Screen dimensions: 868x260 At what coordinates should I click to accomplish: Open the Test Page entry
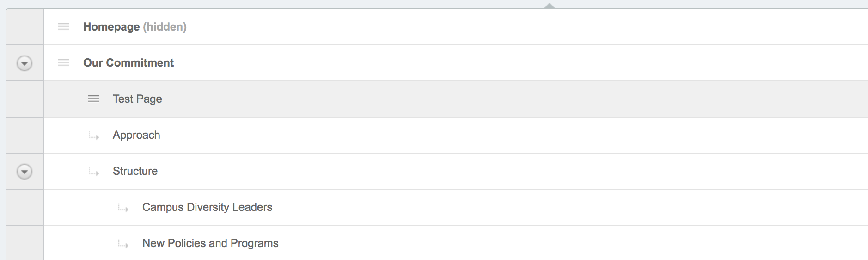(137, 99)
